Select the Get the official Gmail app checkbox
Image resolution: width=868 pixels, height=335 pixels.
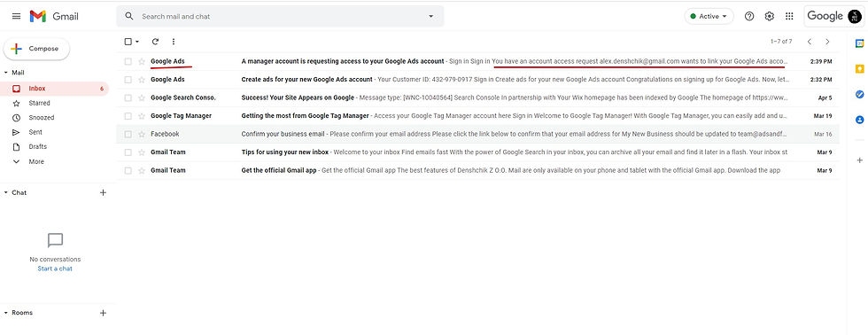click(128, 170)
